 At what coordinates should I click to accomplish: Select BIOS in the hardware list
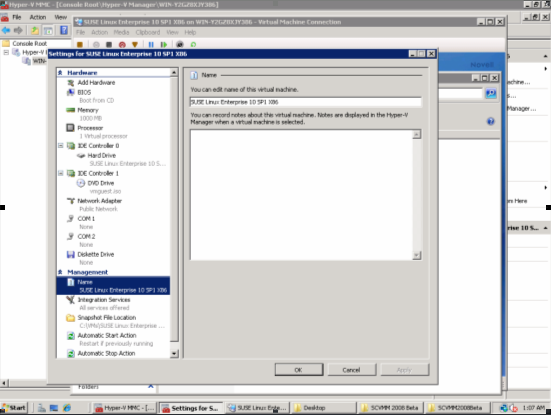[x=84, y=92]
